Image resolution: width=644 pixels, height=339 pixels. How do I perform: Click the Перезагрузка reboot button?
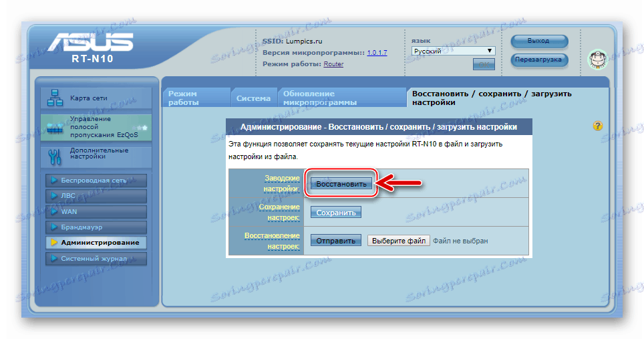(x=539, y=59)
